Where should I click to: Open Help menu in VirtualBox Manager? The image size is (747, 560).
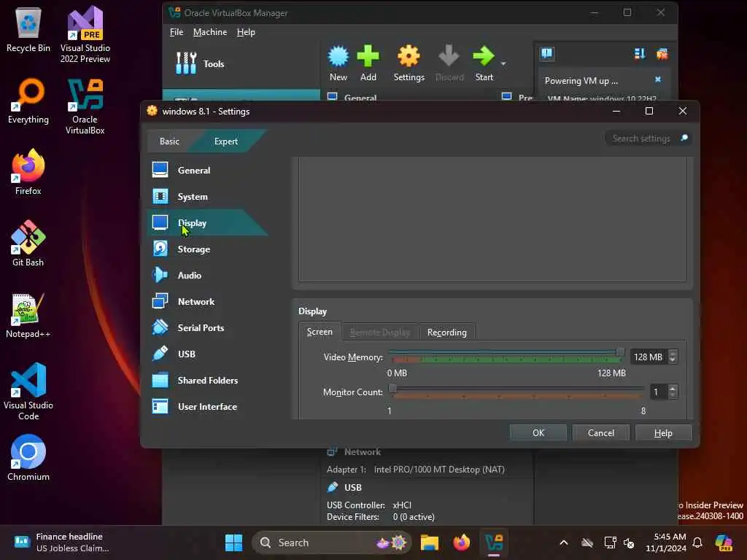pos(246,32)
